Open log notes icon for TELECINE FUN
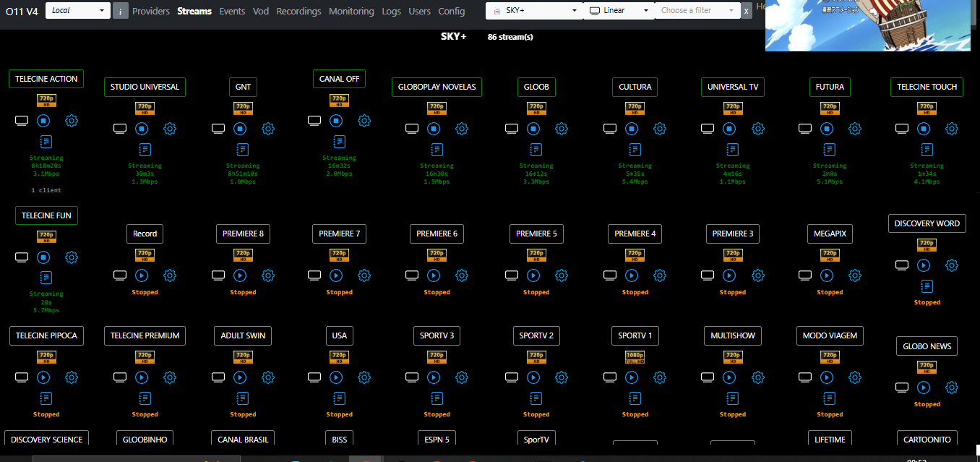Screen dimensions: 980x462 46,278
